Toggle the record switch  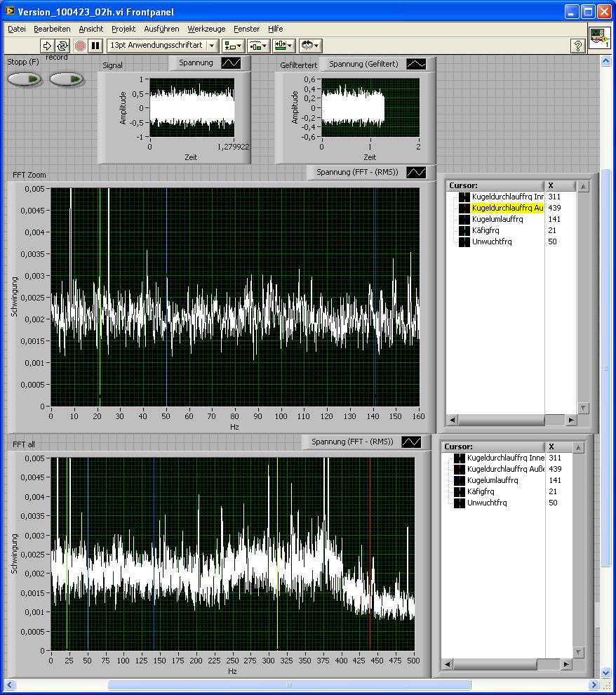click(x=67, y=79)
